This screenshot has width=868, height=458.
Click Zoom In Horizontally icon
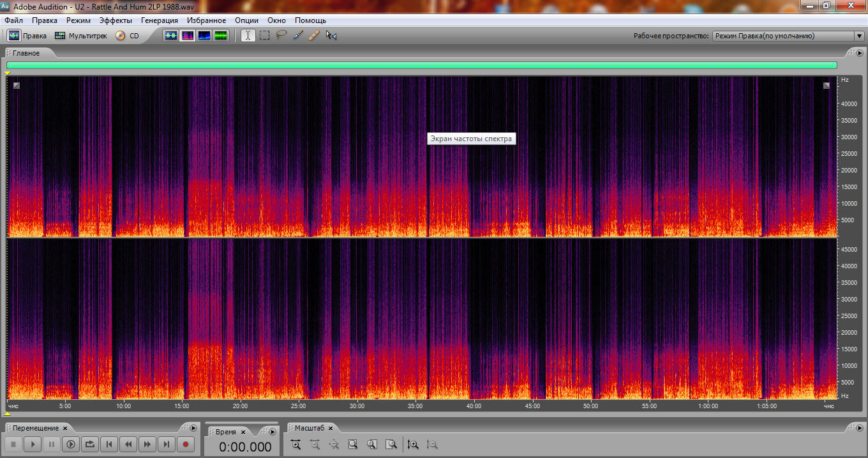[x=296, y=445]
